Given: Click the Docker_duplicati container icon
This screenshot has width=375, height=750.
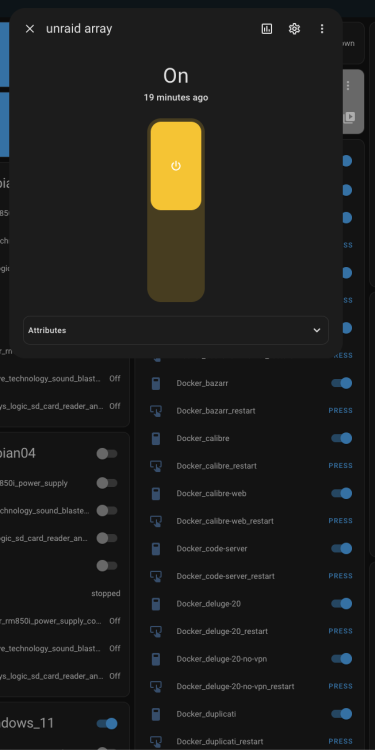Looking at the screenshot, I should [x=156, y=714].
